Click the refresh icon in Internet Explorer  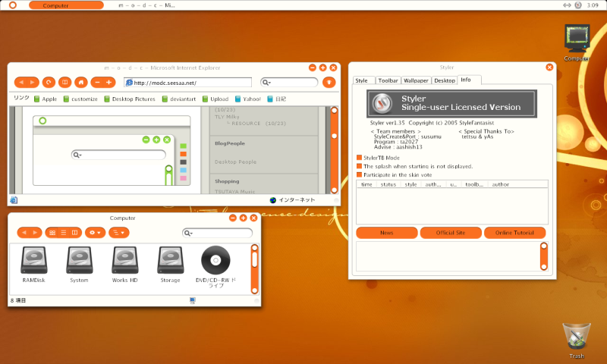pyautogui.click(x=49, y=83)
